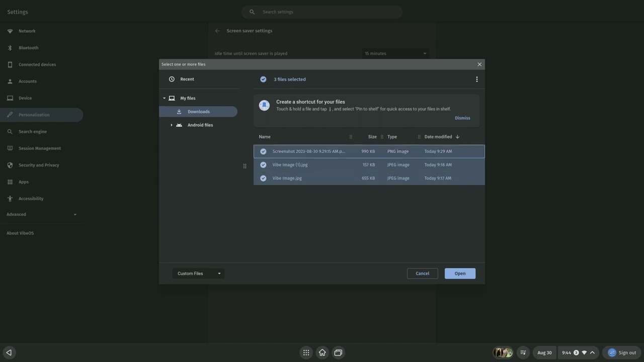Open the Custom Files type dropdown

click(x=198, y=274)
